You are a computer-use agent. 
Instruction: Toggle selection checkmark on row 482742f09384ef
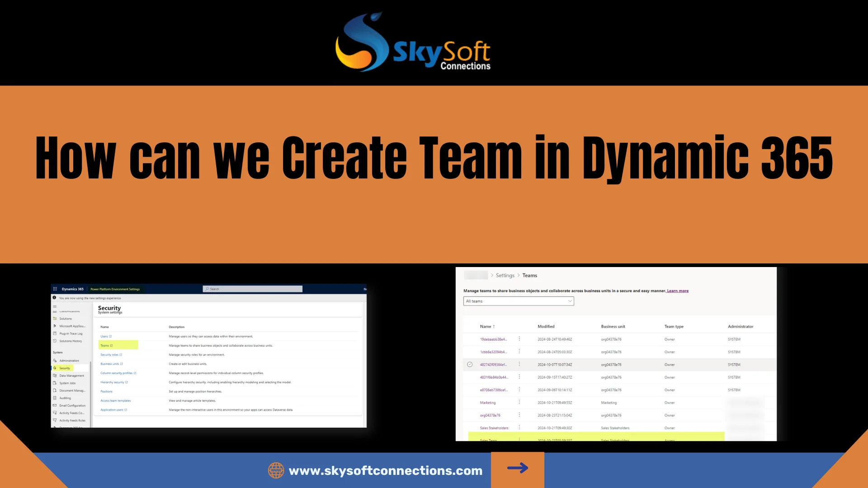[x=470, y=365]
